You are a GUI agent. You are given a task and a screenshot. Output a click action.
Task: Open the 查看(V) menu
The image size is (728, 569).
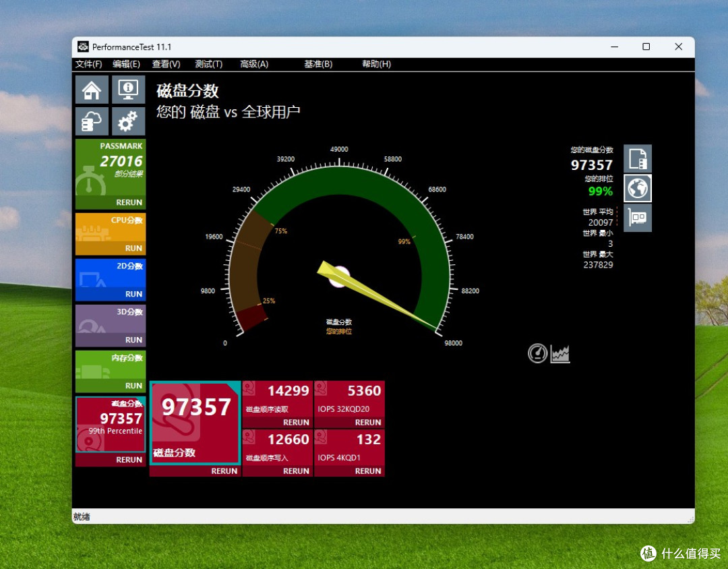coord(166,64)
